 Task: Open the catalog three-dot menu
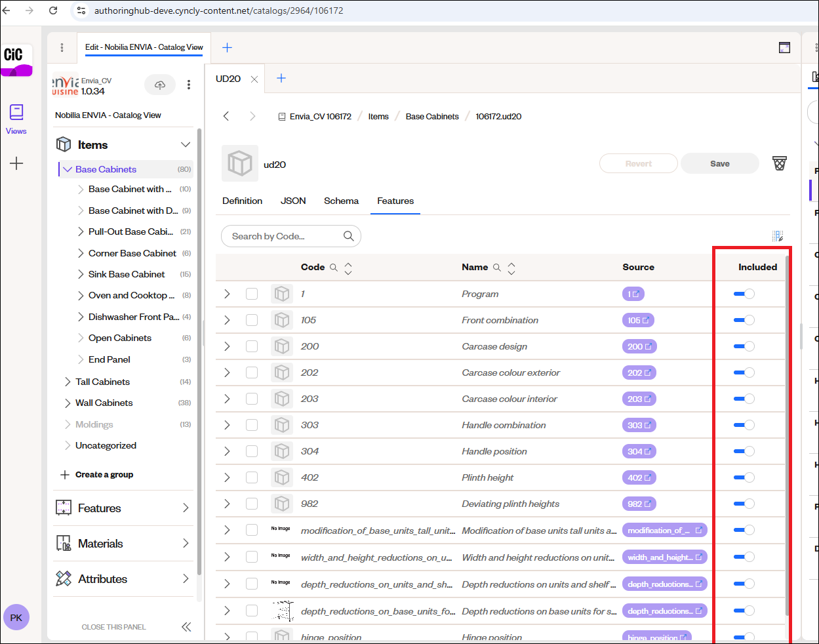click(x=189, y=85)
